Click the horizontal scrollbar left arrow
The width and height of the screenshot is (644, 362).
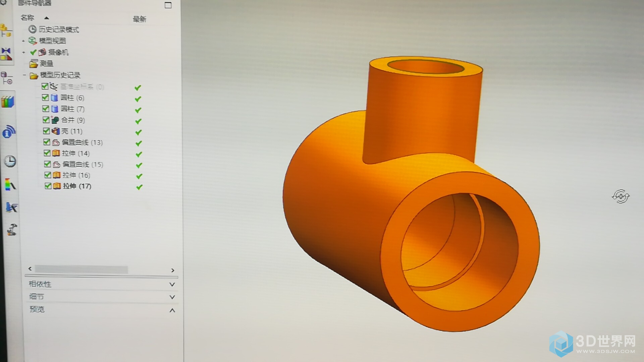pyautogui.click(x=30, y=269)
